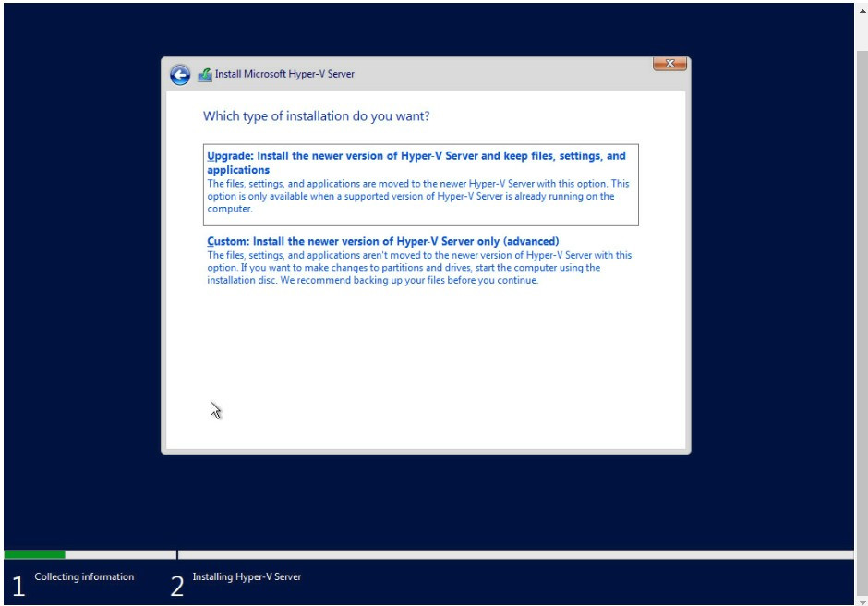
Task: Click the Upgrade option description paragraph
Action: pyautogui.click(x=418, y=196)
